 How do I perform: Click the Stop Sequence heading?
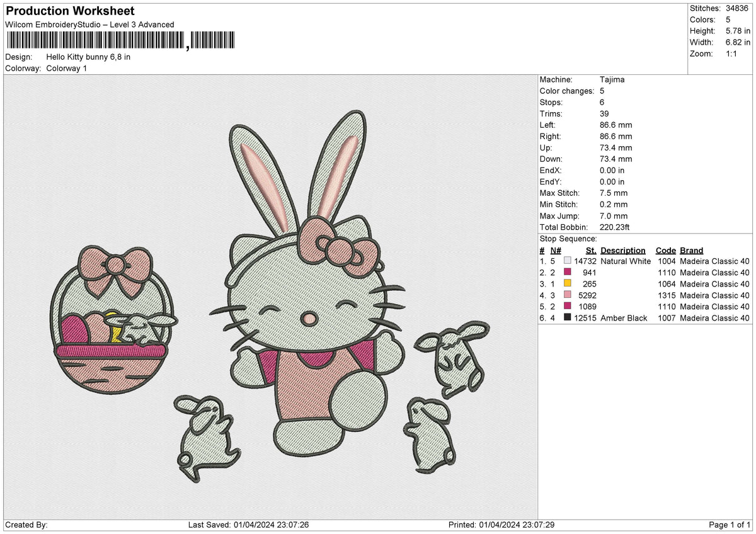568,239
